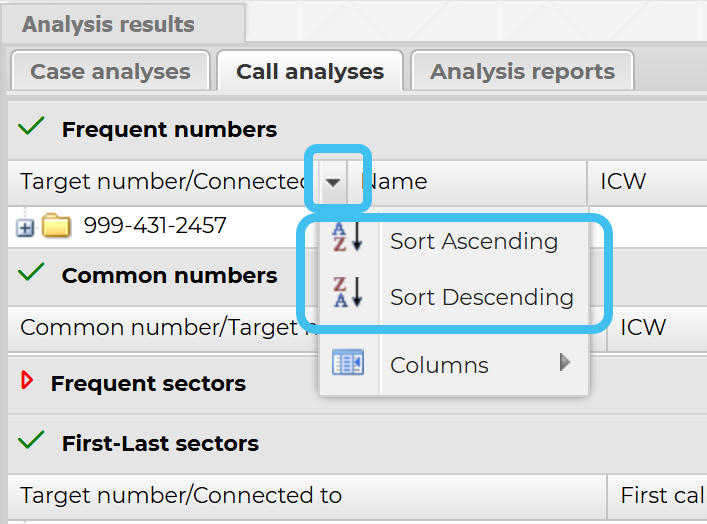Screen dimensions: 707x524
Task: Open the Target number column dropdown arrow
Action: point(334,182)
